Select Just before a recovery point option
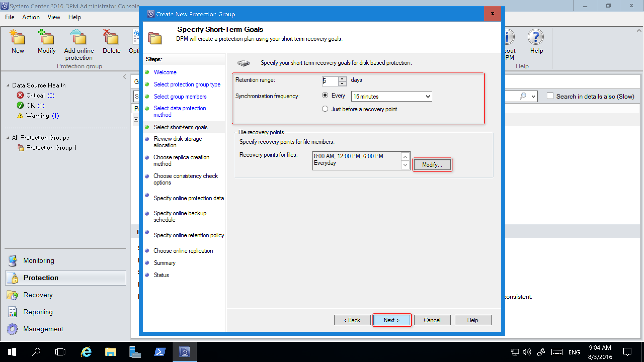 pyautogui.click(x=326, y=109)
